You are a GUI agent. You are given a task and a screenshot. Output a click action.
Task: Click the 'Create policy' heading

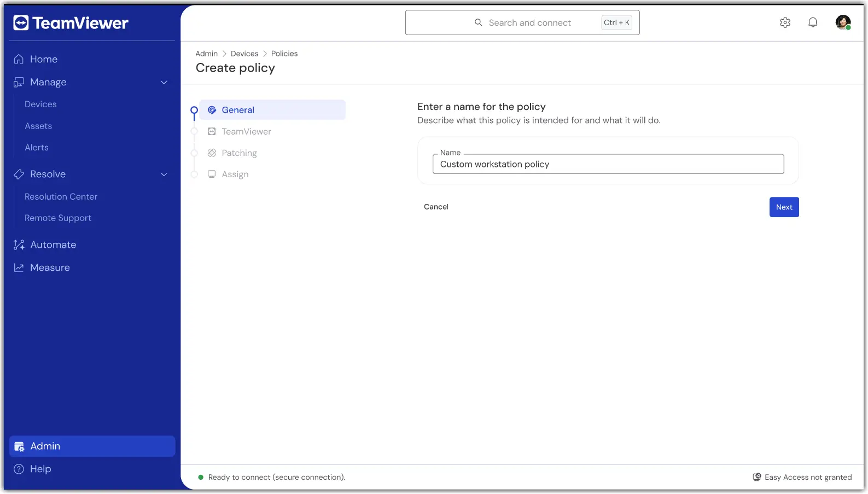pos(235,68)
